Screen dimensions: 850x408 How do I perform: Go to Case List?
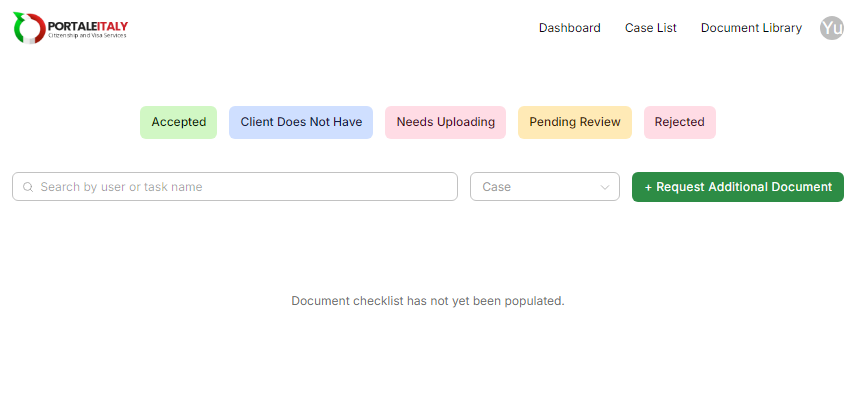point(651,28)
